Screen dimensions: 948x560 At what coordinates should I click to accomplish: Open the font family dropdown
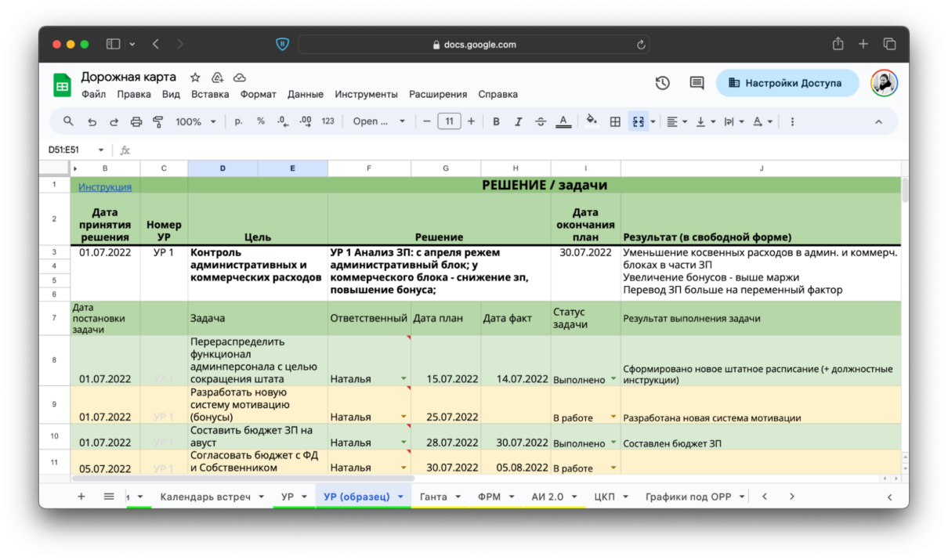(x=379, y=121)
